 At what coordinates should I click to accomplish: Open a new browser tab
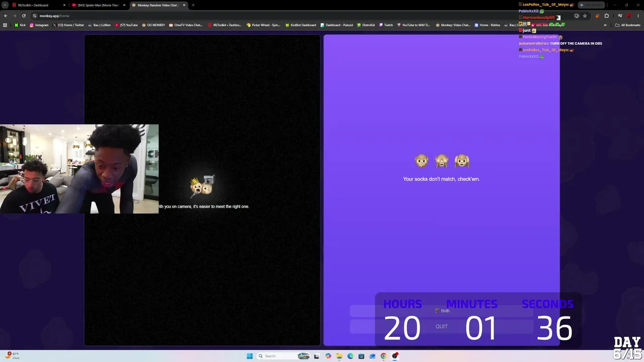pos(193,5)
